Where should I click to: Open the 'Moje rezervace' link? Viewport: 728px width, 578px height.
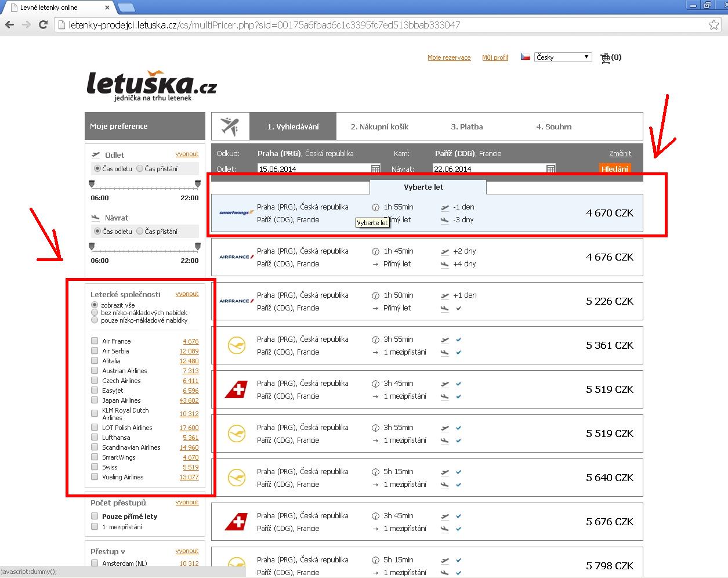coord(449,57)
